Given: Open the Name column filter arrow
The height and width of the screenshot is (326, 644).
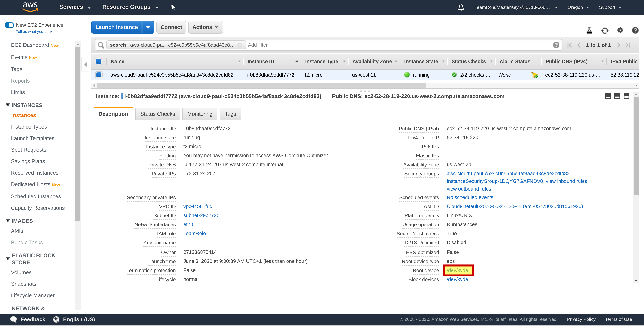Looking at the screenshot, I should point(239,61).
